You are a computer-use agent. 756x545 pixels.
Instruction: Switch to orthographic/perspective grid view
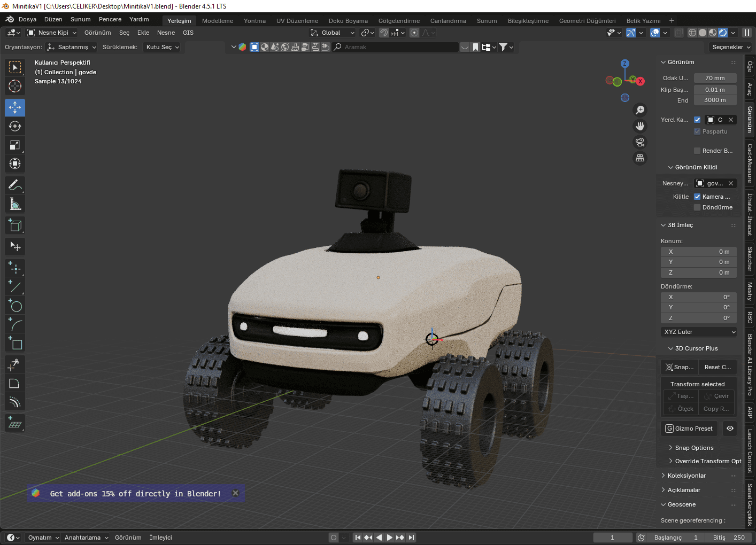click(639, 158)
